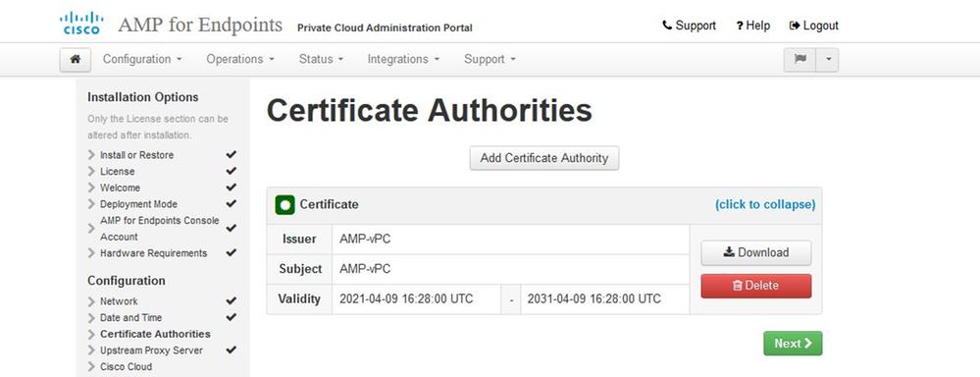Viewport: 980px width, 377px height.
Task: Click Add Certificate Authority button
Action: 544,158
